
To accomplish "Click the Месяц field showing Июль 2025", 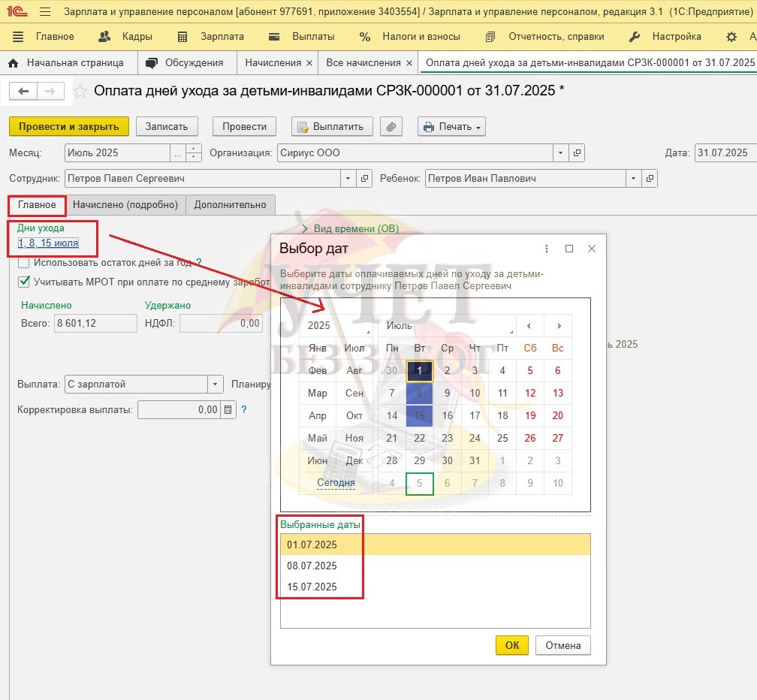I will (x=117, y=153).
